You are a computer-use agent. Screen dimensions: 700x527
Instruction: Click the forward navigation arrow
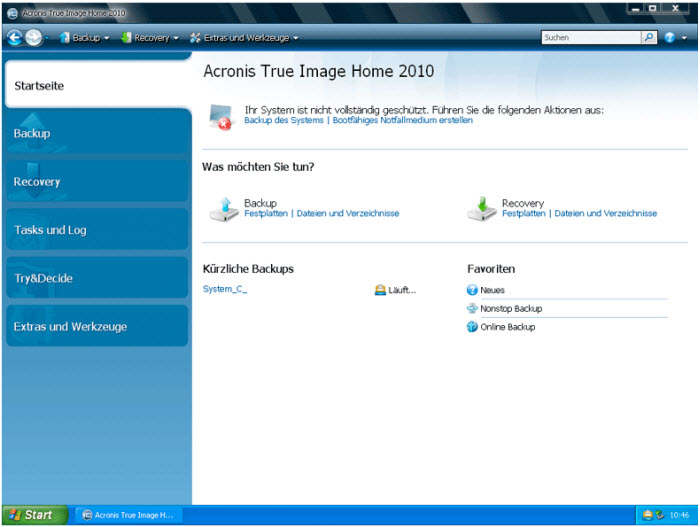[33, 38]
